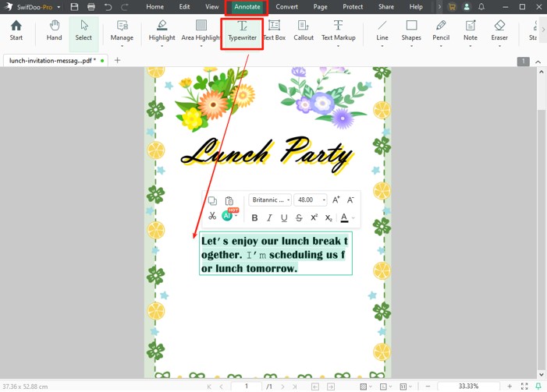
Task: Open the Britannic font family dropdown
Action: [x=270, y=200]
